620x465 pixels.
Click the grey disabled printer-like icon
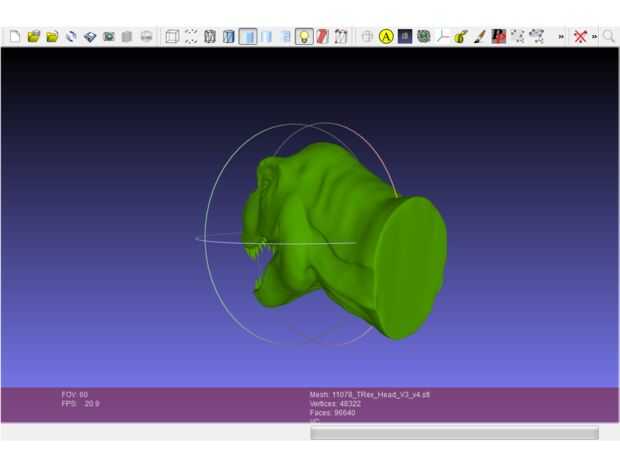coord(146,37)
